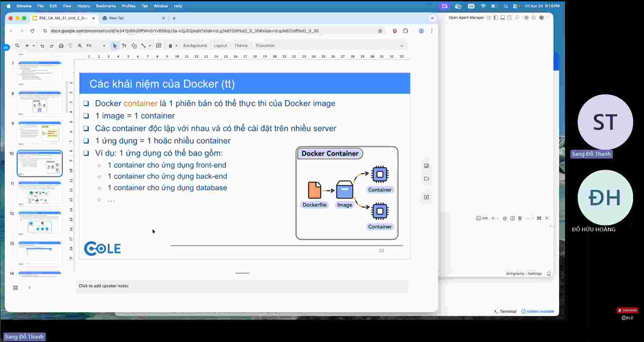This screenshot has width=644, height=342.
Task: Open the Fit zoom level dropdown
Action: pyautogui.click(x=96, y=46)
